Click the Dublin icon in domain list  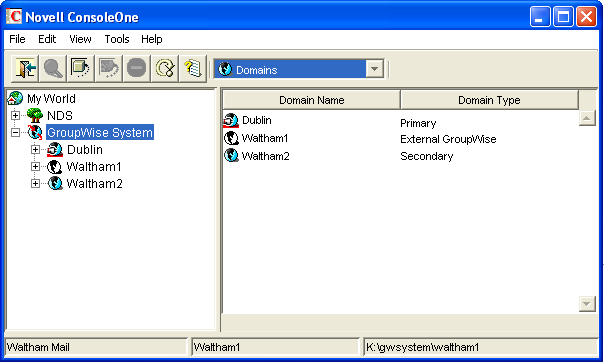[x=231, y=121]
